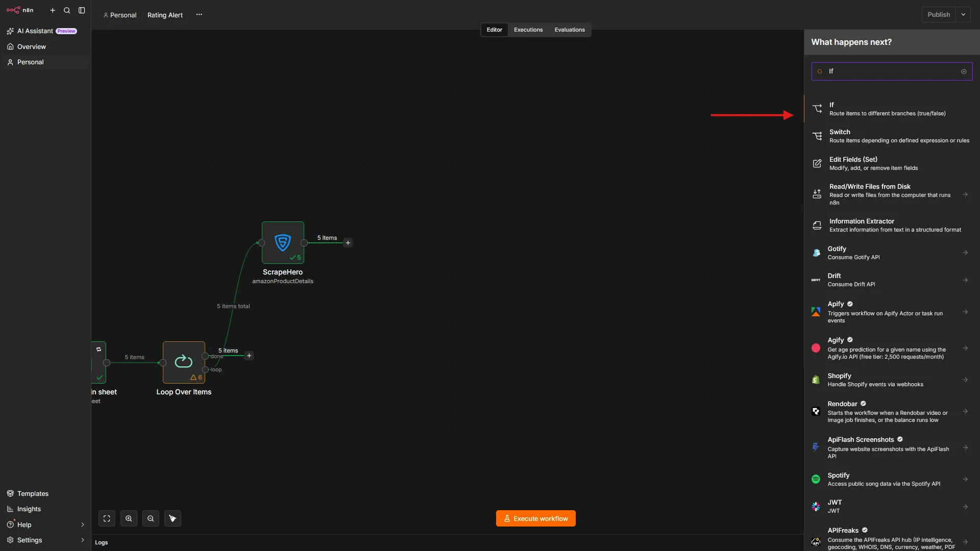Open the AI Assistant preview
980x551 pixels.
point(45,31)
